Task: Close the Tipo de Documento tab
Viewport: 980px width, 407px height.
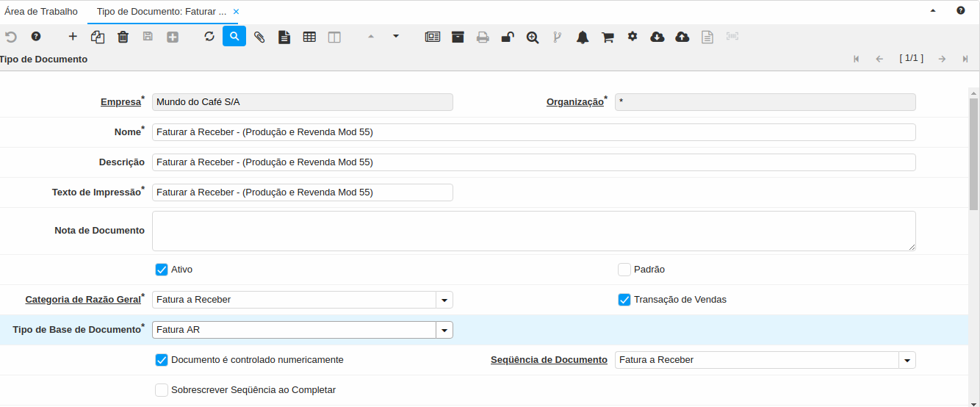Action: [x=236, y=12]
